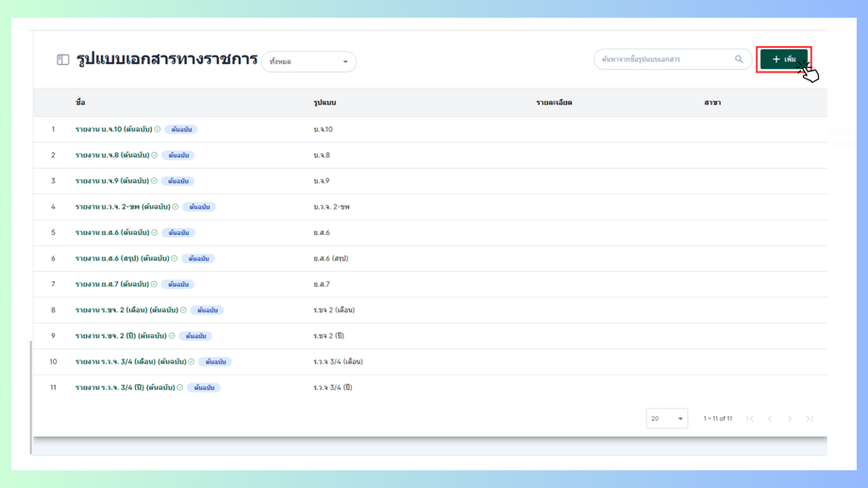Click the ชื่อ column header

pos(80,103)
